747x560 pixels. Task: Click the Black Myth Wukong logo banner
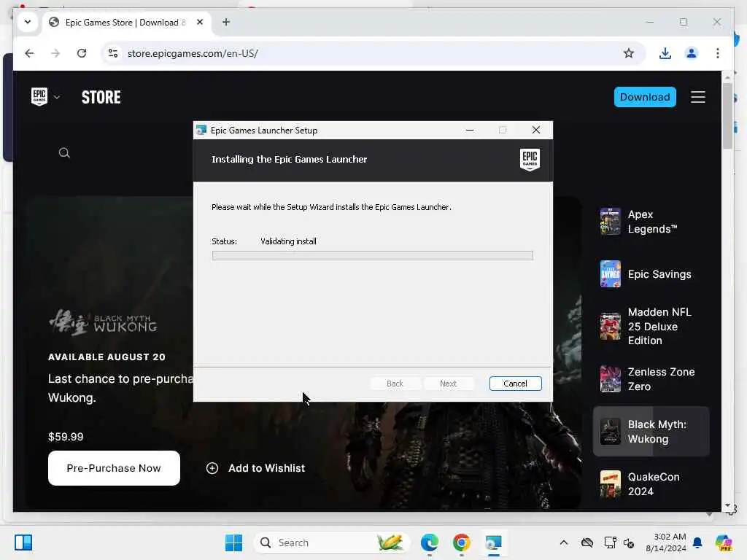pyautogui.click(x=103, y=322)
